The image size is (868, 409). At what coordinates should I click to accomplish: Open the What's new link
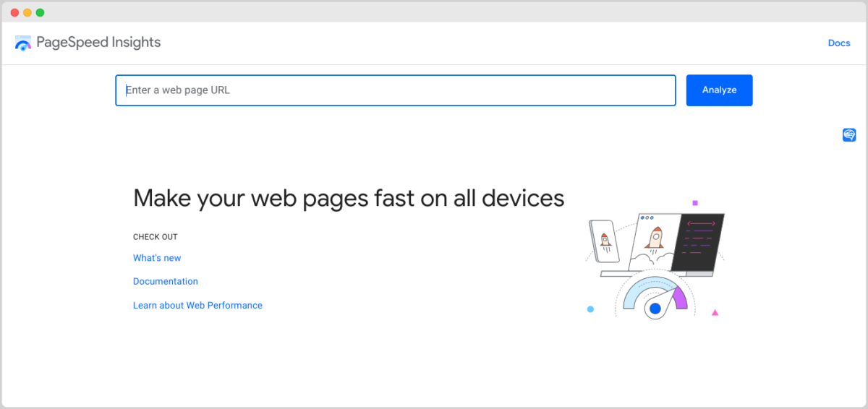pyautogui.click(x=157, y=258)
